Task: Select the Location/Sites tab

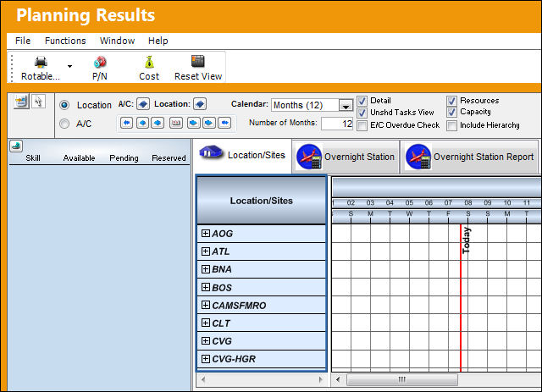Action: [243, 156]
